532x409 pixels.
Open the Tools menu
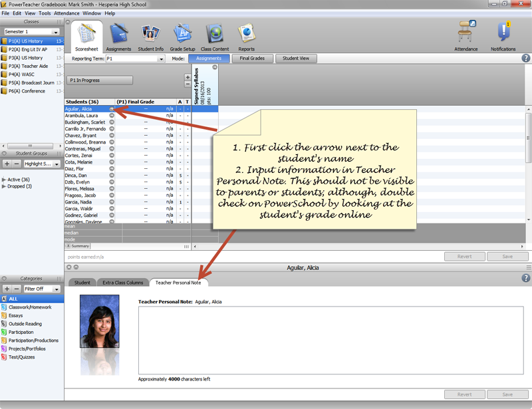click(x=45, y=13)
